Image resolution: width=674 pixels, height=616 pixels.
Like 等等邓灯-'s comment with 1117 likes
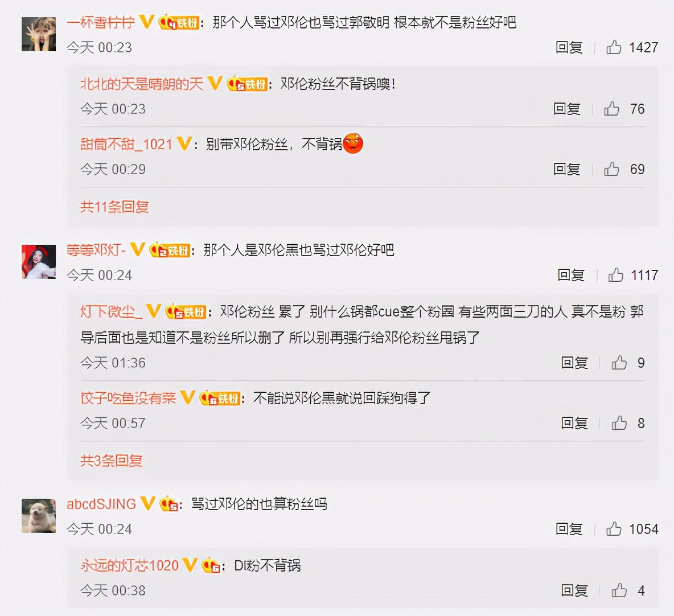615,274
